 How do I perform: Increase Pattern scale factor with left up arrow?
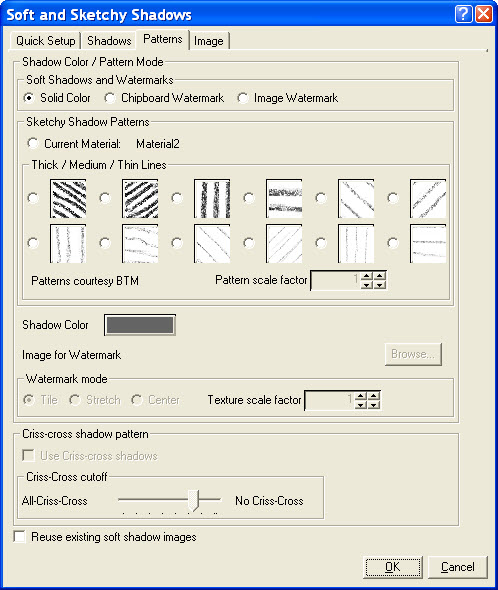point(367,276)
